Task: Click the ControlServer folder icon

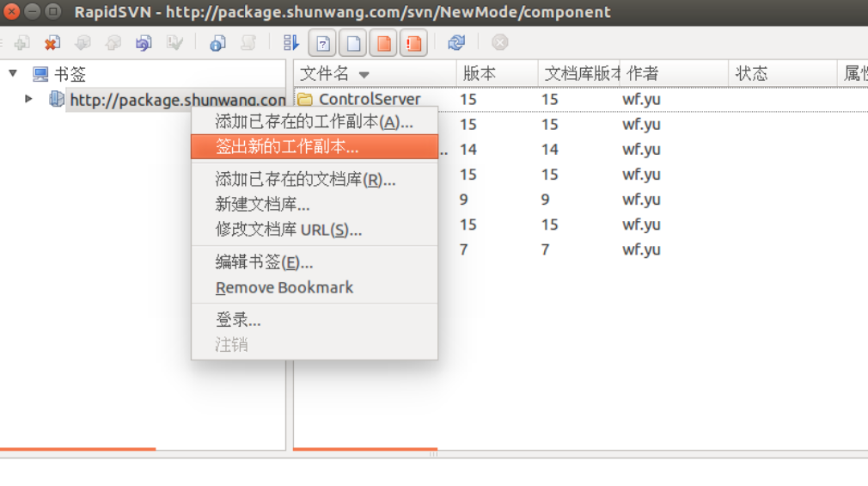Action: [x=305, y=99]
